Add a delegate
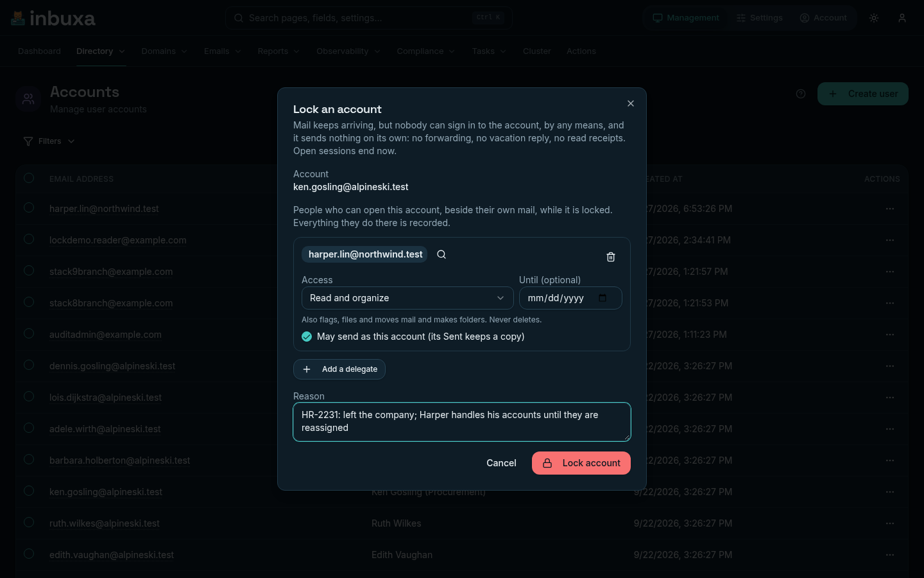The image size is (924, 578). [x=339, y=369]
